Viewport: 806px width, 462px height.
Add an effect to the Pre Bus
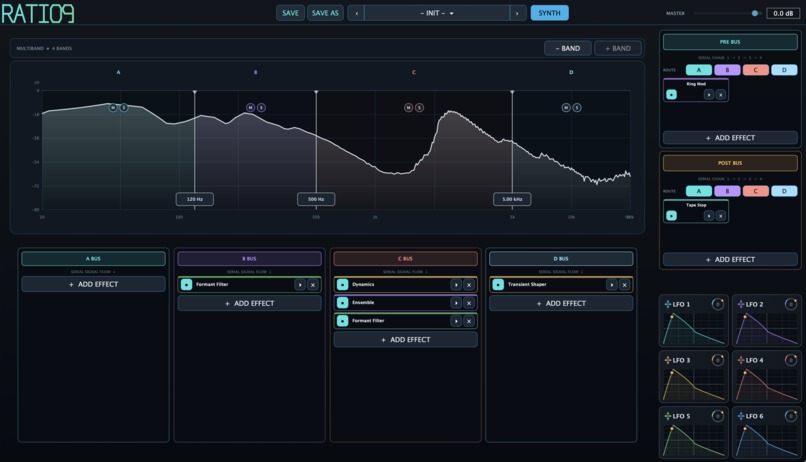tap(730, 138)
